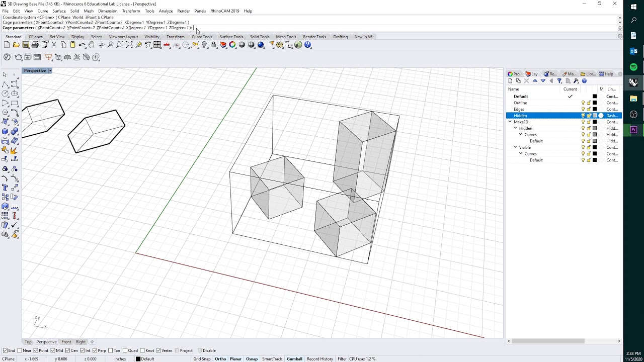
Task: Click the gear Options icon in toolbar
Action: click(x=279, y=45)
